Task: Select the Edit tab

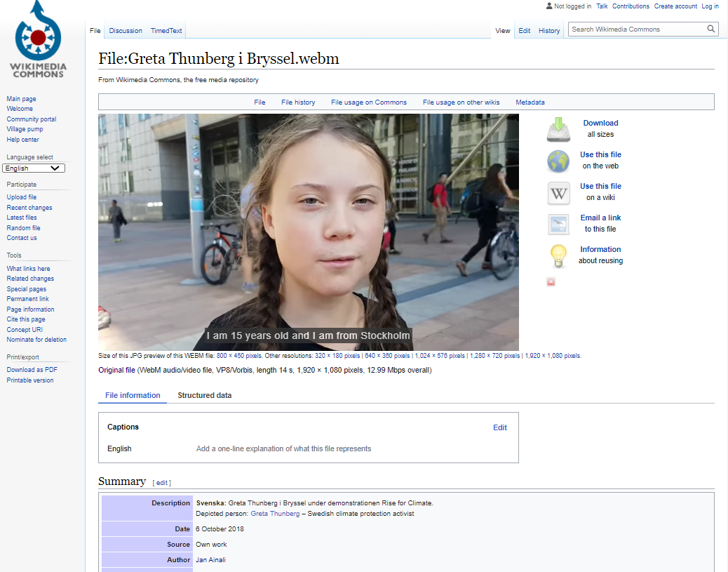Action: point(524,31)
